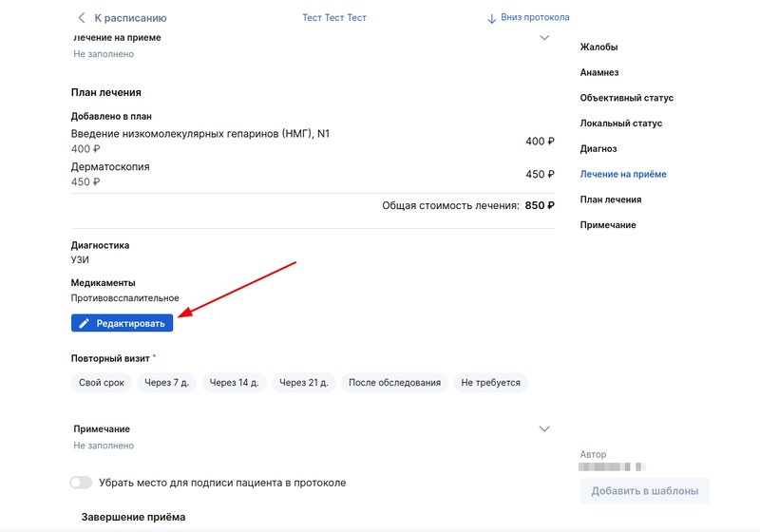
Task: Click the Тест Тест Тест patient name
Action: (x=334, y=18)
